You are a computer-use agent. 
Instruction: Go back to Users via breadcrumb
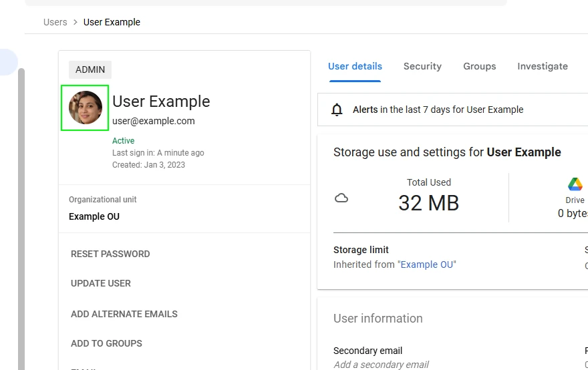55,22
